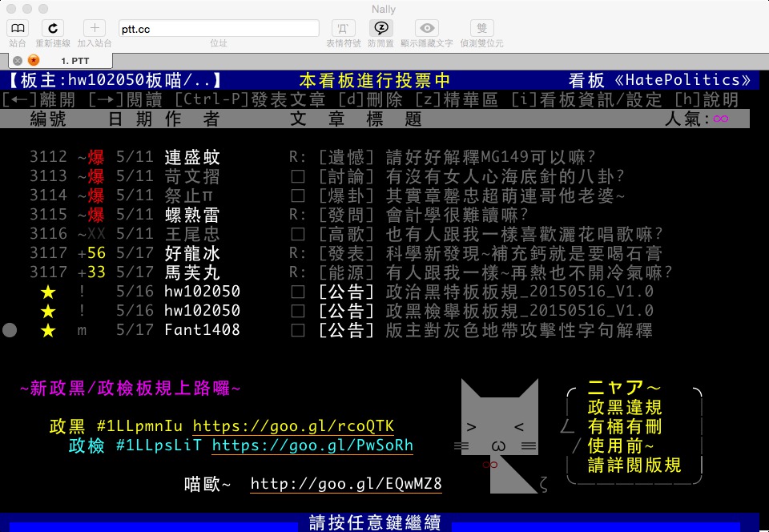
Task: Click post title 也有人跟我一樣喜歡灑花唱歌嘛
Action: tap(524, 234)
